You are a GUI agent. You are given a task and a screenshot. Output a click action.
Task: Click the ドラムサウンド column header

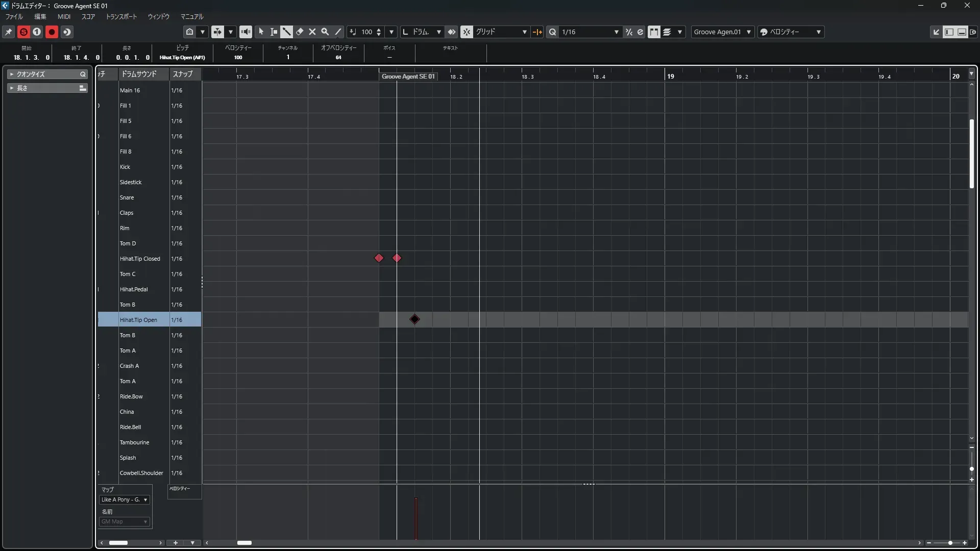pos(139,74)
